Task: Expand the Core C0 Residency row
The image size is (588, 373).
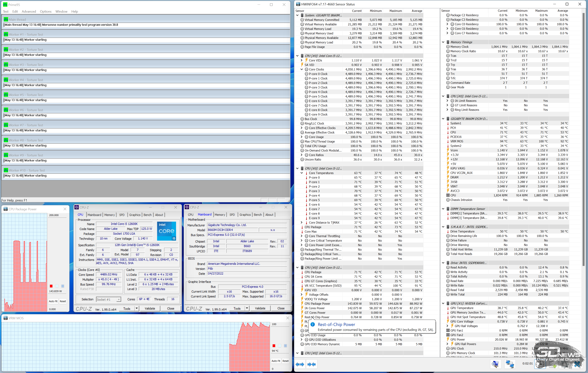Action: [x=447, y=24]
